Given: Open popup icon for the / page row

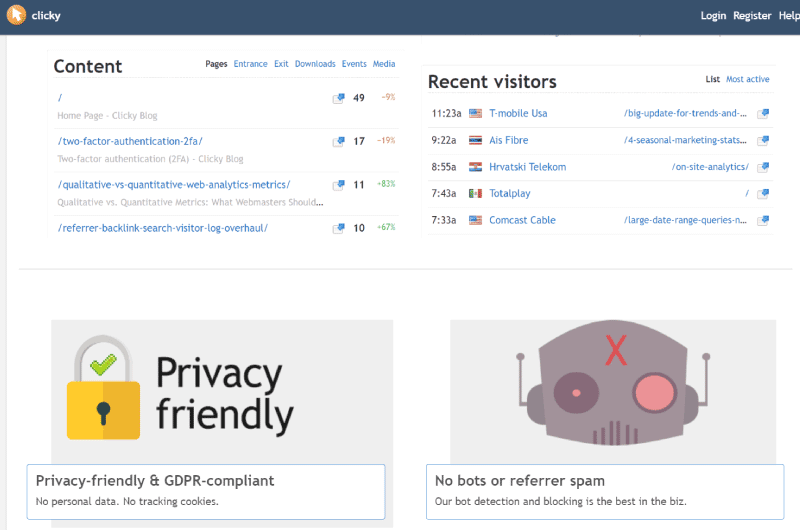Looking at the screenshot, I should tap(338, 98).
